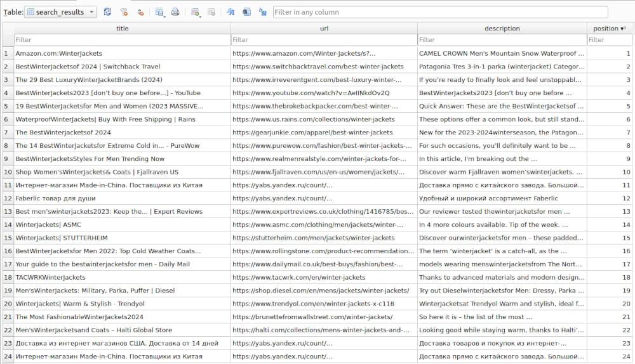The height and width of the screenshot is (364, 635).
Task: Select 'Shop Women'sWinterJackets& Coats | Fjallraven US' cell
Action: (123, 172)
